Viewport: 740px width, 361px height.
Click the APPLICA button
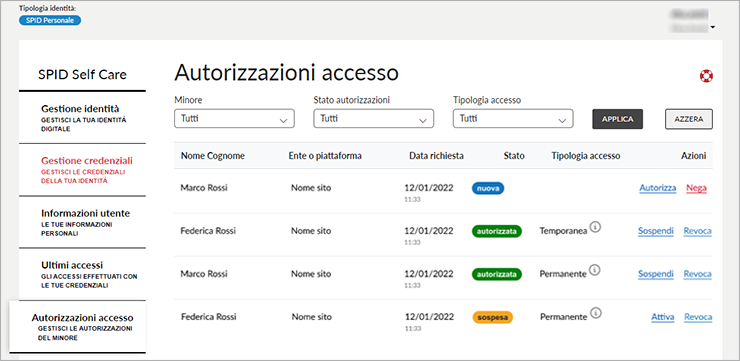(617, 119)
